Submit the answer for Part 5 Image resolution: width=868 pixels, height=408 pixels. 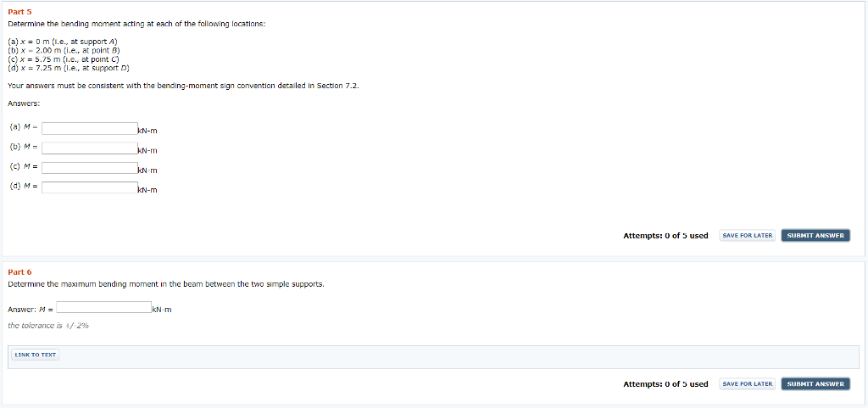(x=815, y=235)
